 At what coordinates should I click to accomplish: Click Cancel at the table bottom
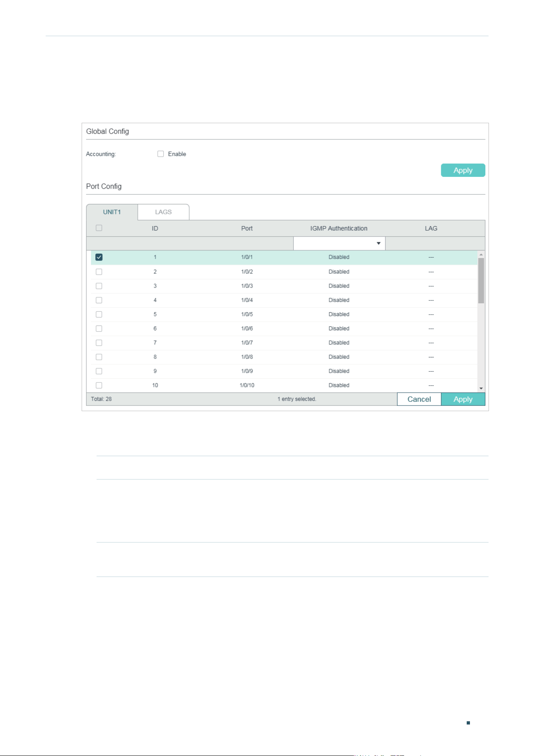pyautogui.click(x=419, y=399)
